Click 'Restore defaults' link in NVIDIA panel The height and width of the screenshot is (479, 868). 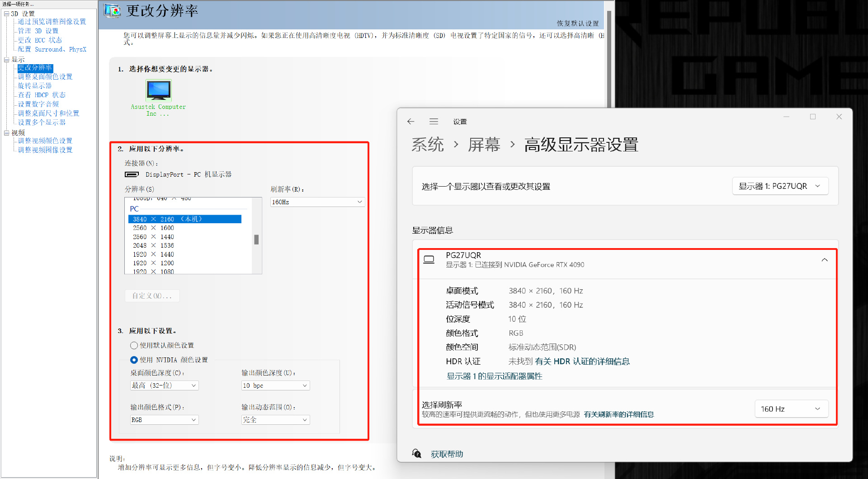coord(578,23)
